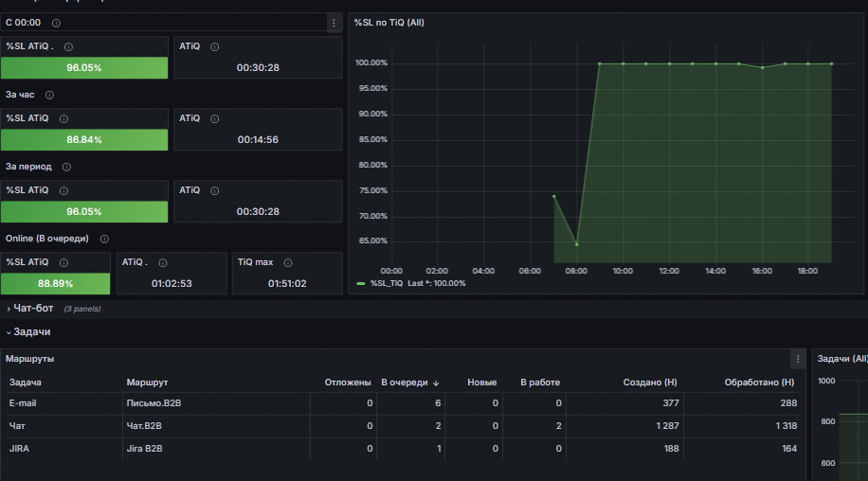Click info icon beside За час
Screen dimensions: 868x481
pos(49,95)
